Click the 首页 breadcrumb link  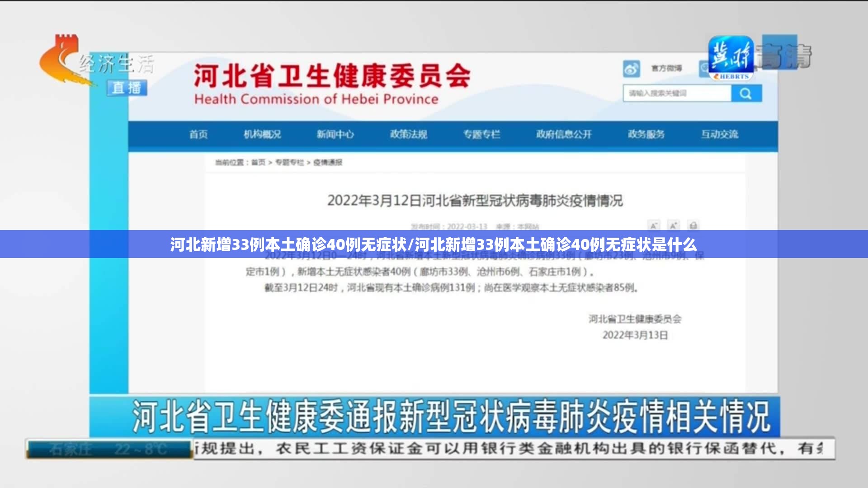pos(258,163)
